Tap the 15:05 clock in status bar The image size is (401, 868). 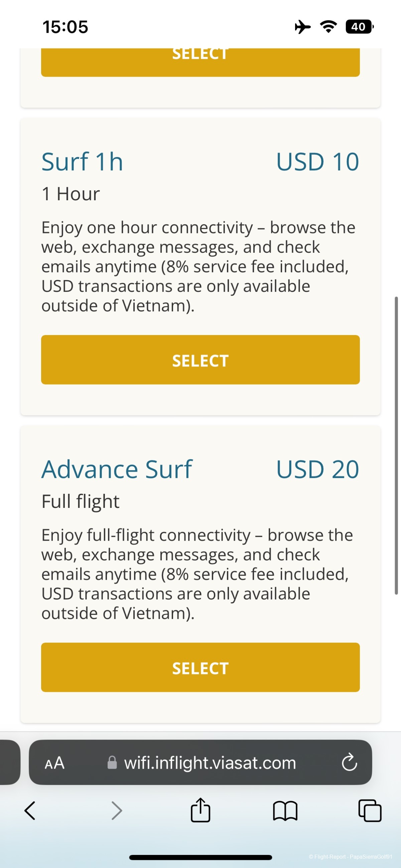point(65,27)
